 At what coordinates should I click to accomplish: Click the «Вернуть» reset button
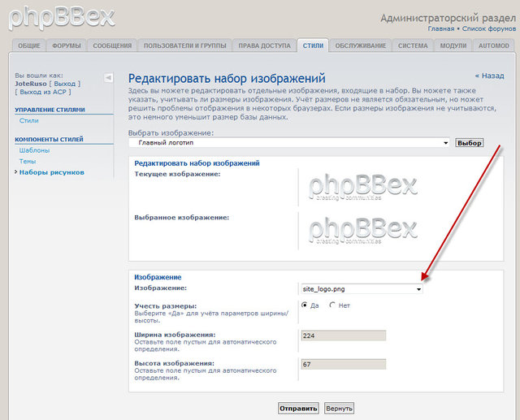pos(339,408)
